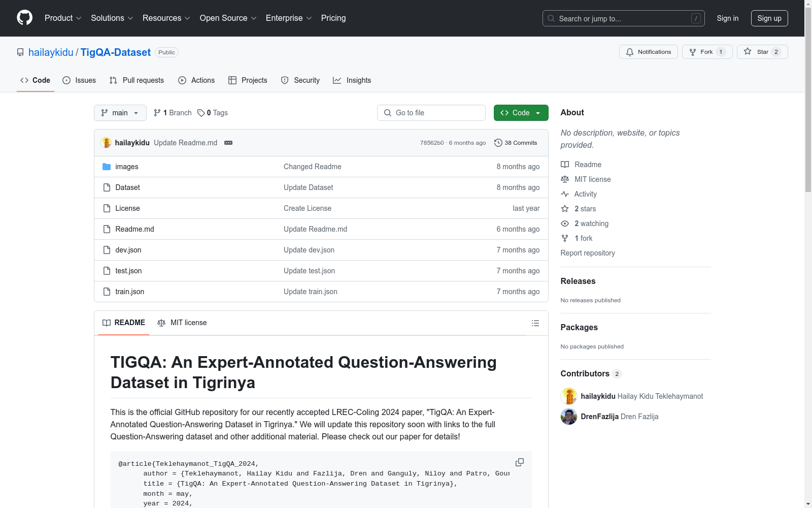Open the Security tab

pyautogui.click(x=300, y=80)
